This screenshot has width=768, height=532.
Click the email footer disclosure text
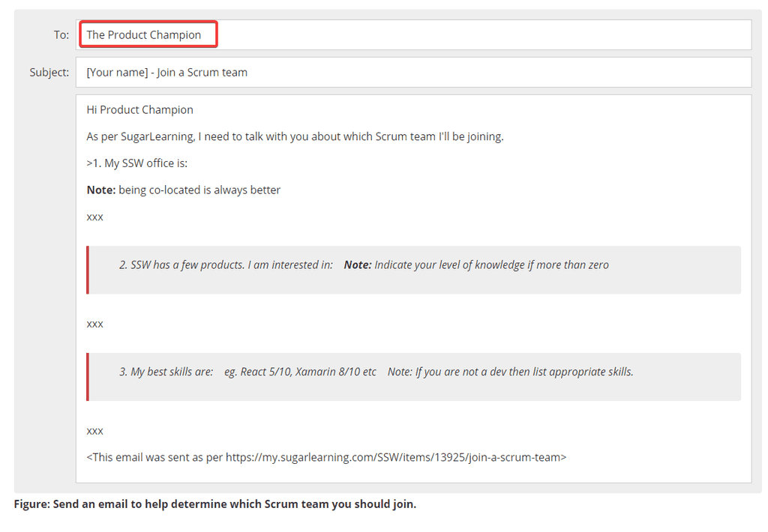click(325, 456)
